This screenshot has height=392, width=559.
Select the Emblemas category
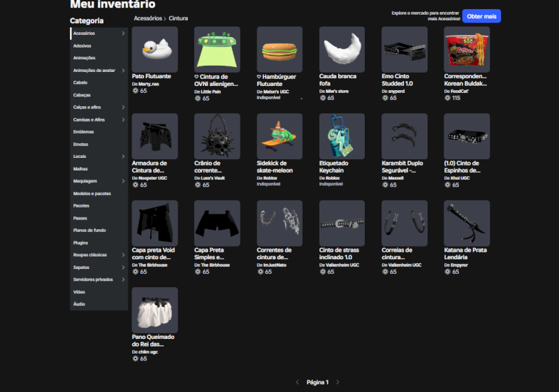coord(99,132)
